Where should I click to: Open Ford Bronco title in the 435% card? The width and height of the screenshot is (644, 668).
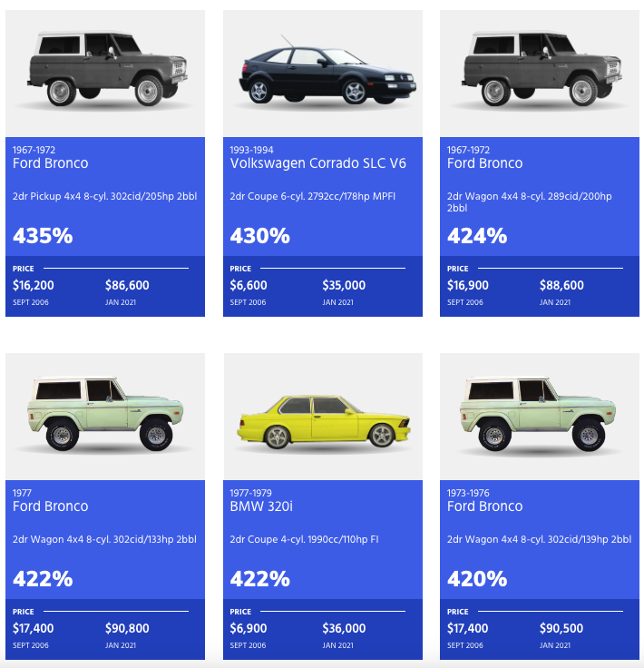[51, 163]
